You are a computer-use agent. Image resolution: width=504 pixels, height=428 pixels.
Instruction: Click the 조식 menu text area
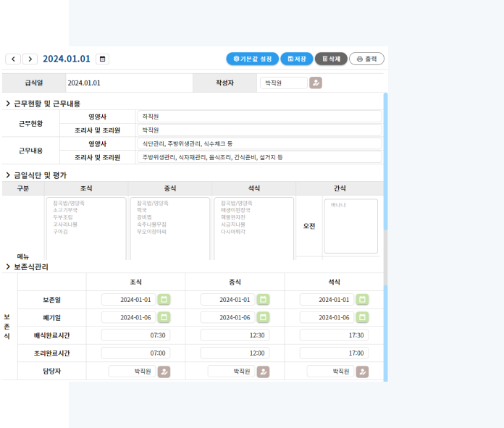coord(86,229)
